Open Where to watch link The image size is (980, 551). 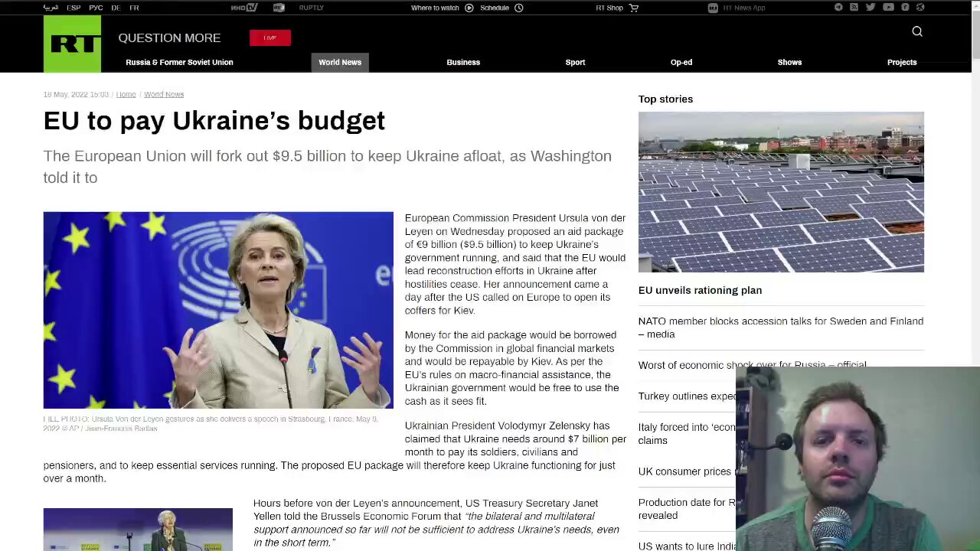435,8
